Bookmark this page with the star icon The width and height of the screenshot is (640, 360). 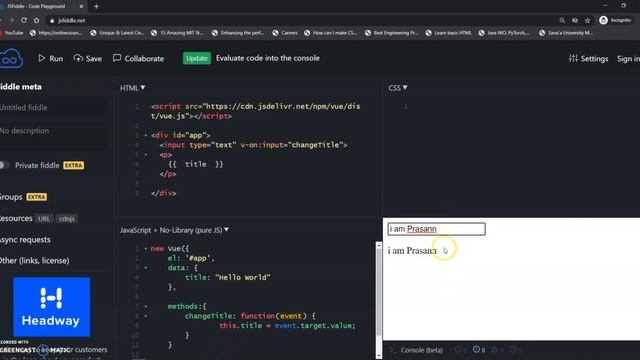pos(587,20)
